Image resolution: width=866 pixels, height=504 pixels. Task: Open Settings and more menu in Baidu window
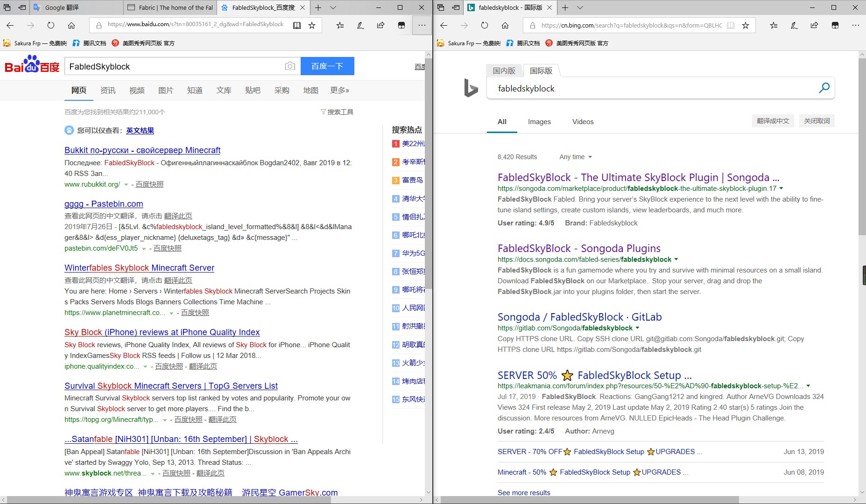pyautogui.click(x=422, y=25)
